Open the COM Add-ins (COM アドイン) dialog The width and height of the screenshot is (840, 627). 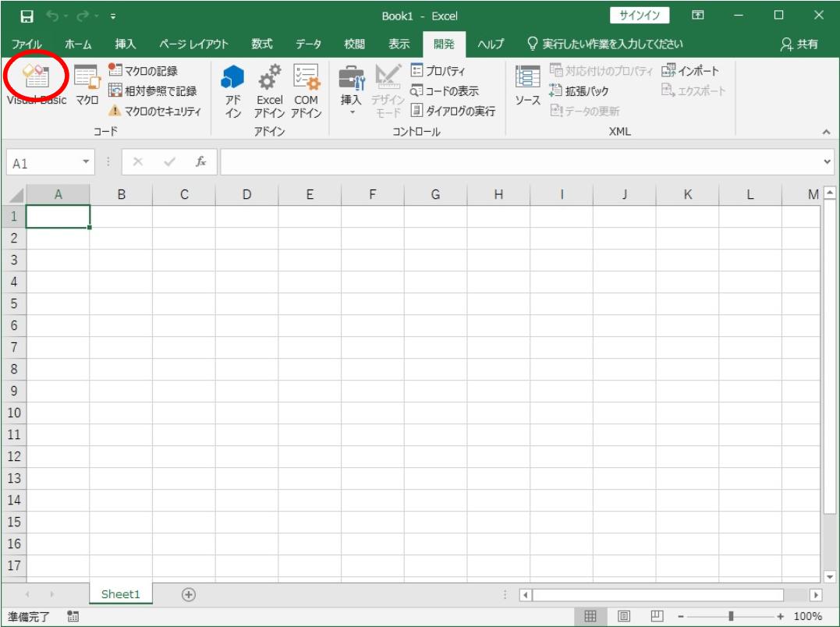306,90
